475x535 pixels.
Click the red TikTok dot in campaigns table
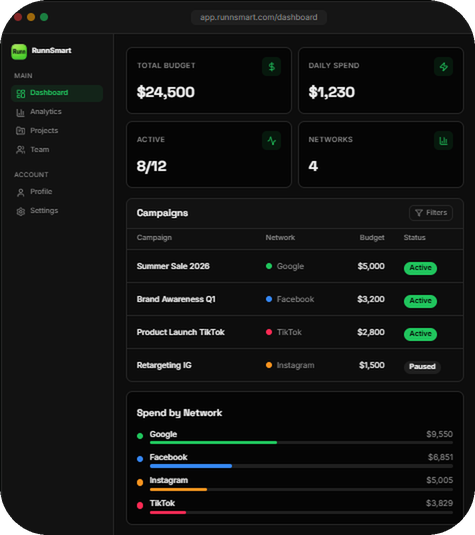[269, 332]
